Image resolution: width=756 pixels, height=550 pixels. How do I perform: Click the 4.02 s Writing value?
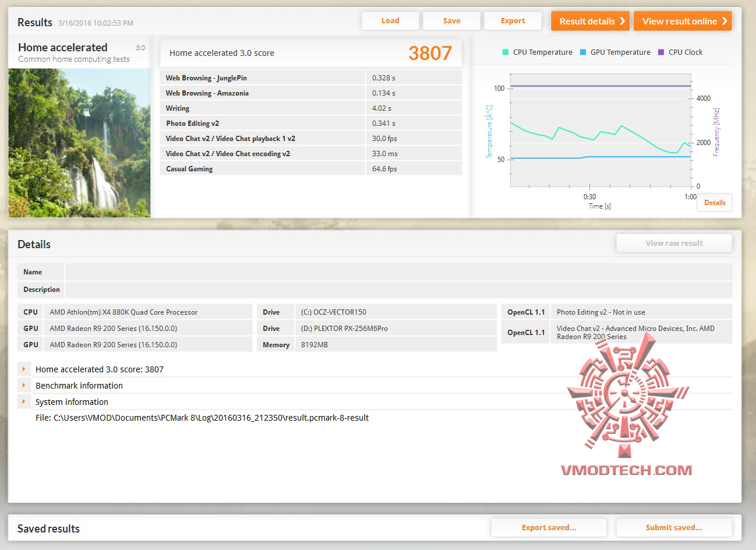tap(381, 108)
